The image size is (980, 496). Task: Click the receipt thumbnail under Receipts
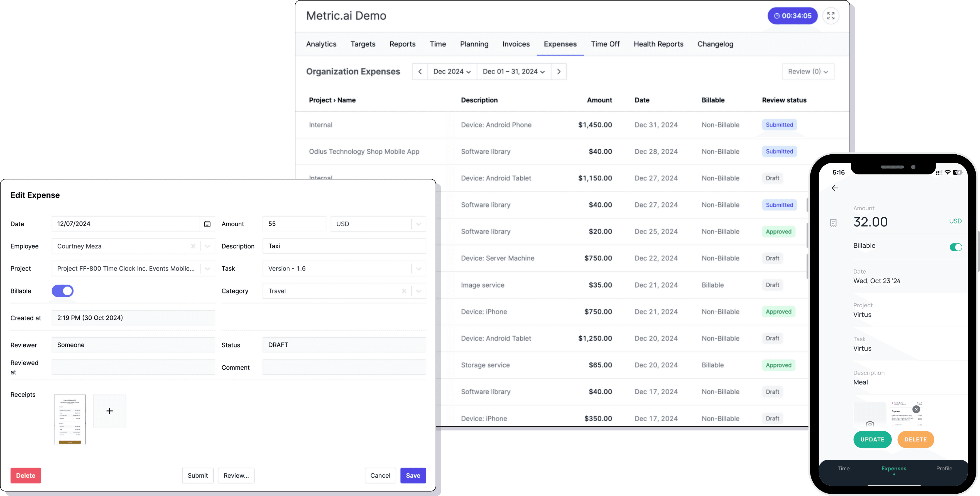coord(70,419)
